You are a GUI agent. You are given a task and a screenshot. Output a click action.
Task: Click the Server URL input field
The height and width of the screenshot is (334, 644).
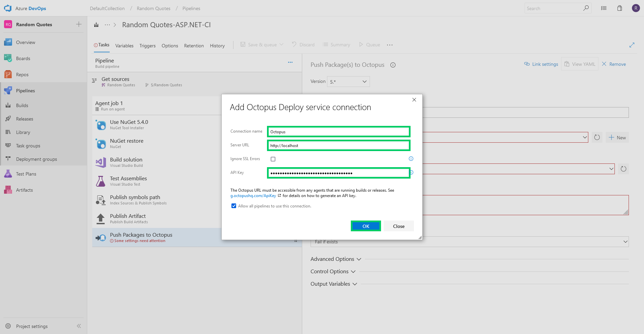(x=339, y=145)
